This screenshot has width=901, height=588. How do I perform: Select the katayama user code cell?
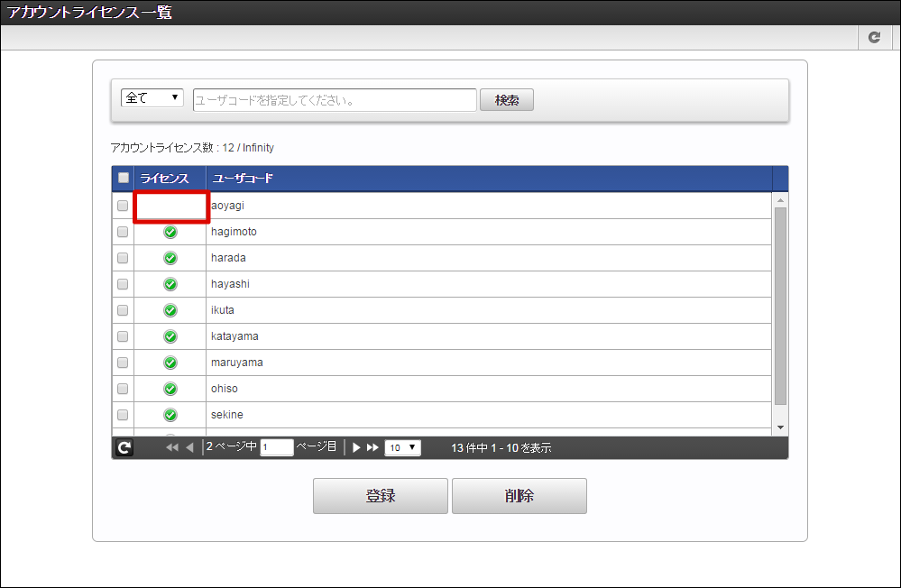point(489,336)
